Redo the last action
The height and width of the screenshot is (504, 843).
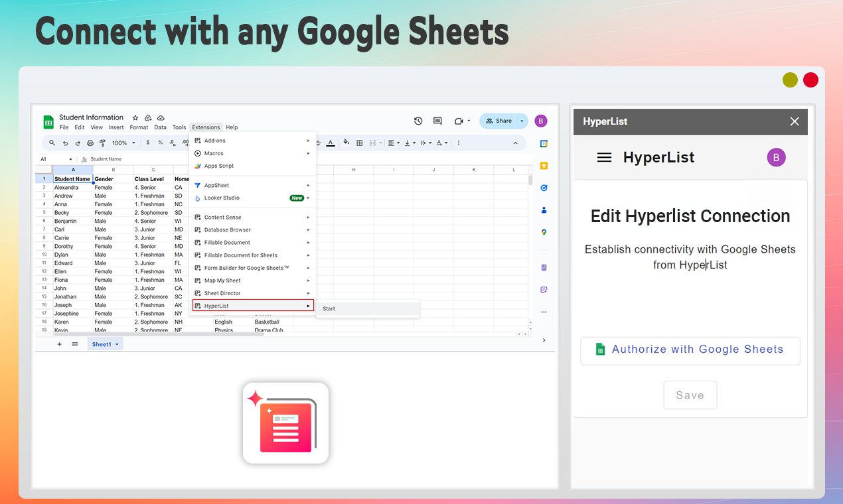tap(78, 143)
